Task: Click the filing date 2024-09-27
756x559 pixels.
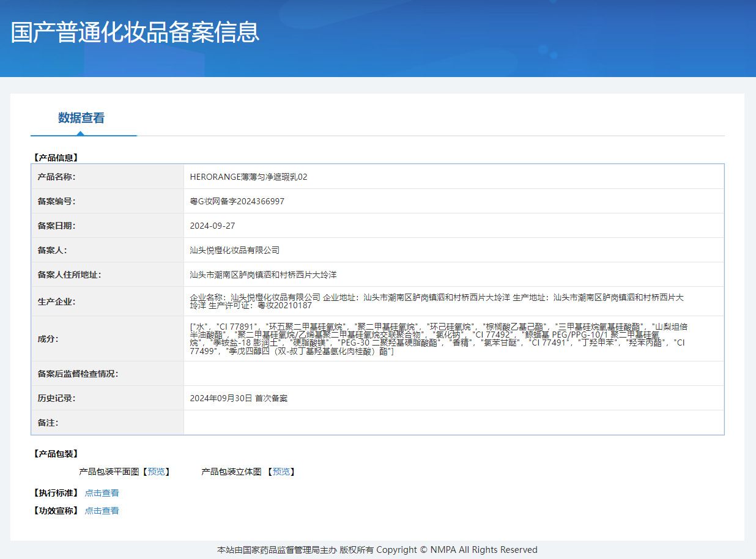Action: tap(212, 226)
